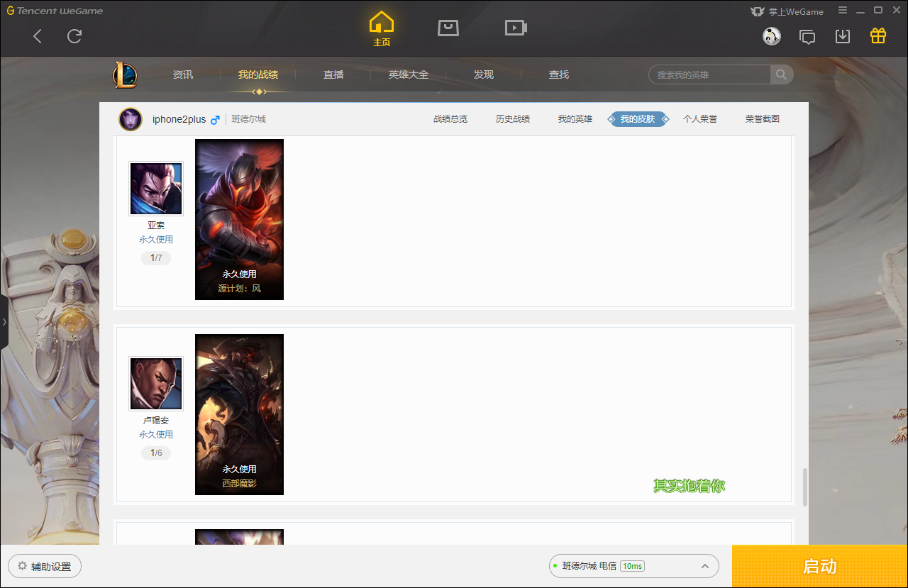Click the QQ penguin avatar icon
Viewport: 908px width, 588px height.
pos(772,36)
